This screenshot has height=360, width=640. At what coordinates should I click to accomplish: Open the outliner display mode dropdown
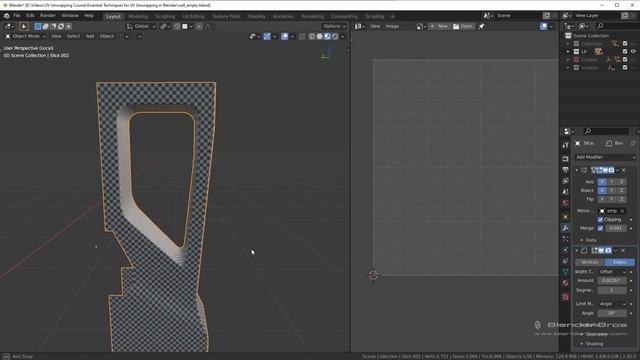point(568,26)
